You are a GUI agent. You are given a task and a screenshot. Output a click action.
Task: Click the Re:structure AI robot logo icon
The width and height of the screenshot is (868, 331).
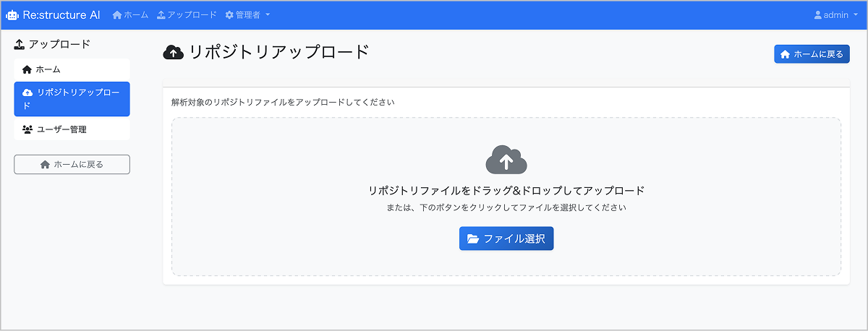(13, 14)
